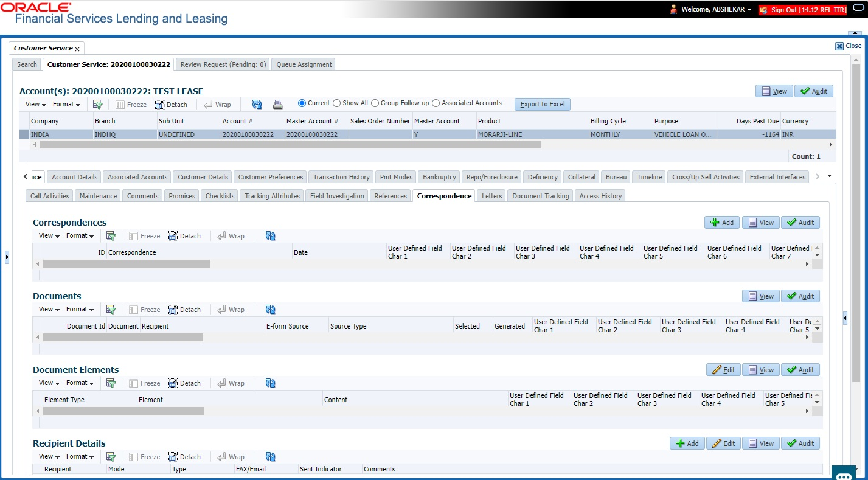The width and height of the screenshot is (868, 480).
Task: Open the Queue Assignment tab
Action: click(x=304, y=64)
